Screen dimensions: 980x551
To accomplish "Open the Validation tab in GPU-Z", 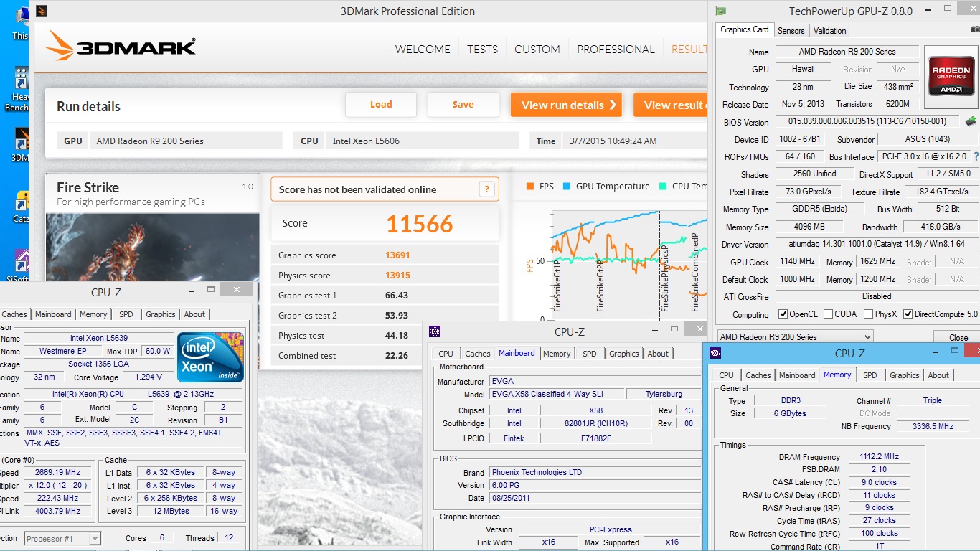I will click(829, 30).
